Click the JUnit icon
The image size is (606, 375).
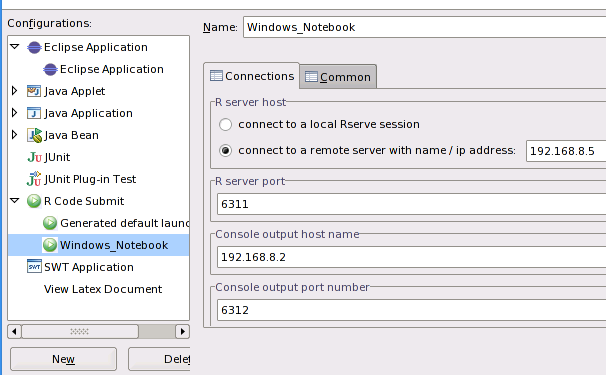[x=34, y=157]
